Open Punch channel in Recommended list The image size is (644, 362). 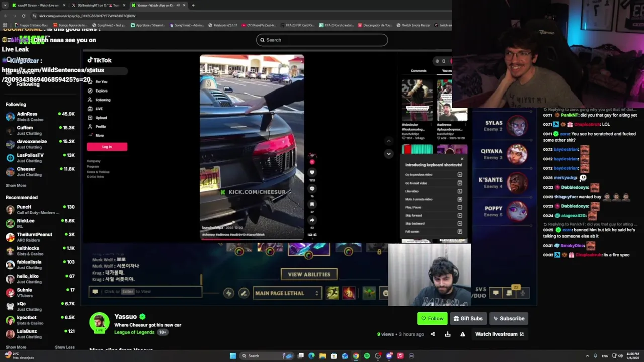click(40, 209)
